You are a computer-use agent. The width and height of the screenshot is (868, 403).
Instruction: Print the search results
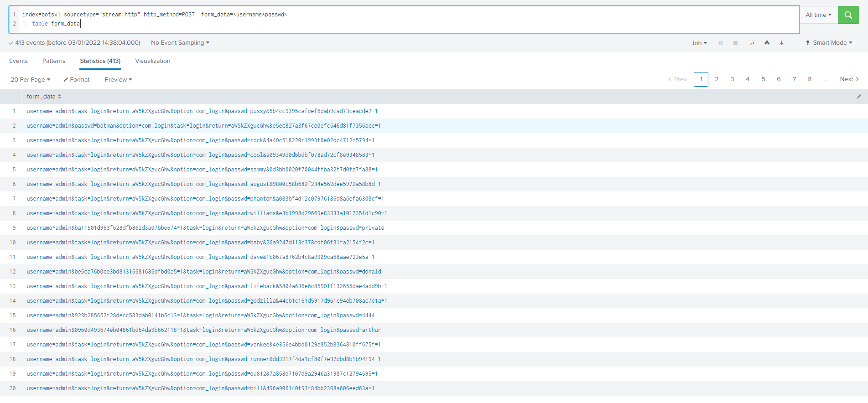pyautogui.click(x=767, y=43)
